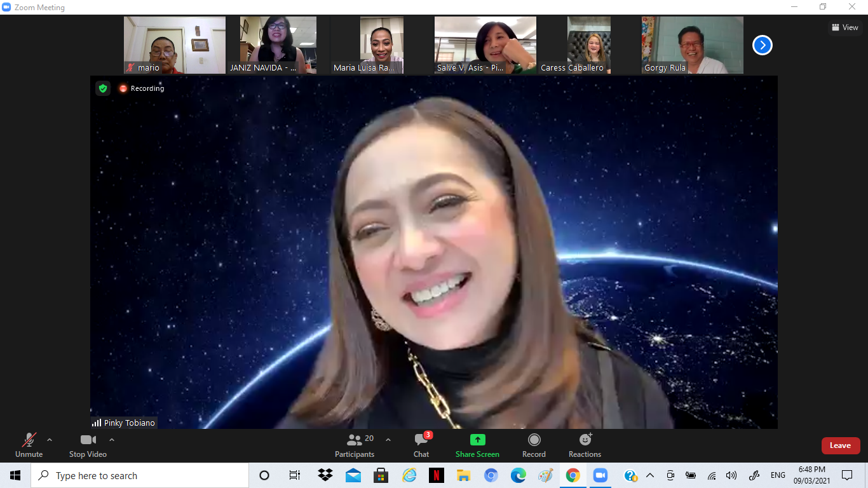Open File Explorer from taskbar

point(464,475)
